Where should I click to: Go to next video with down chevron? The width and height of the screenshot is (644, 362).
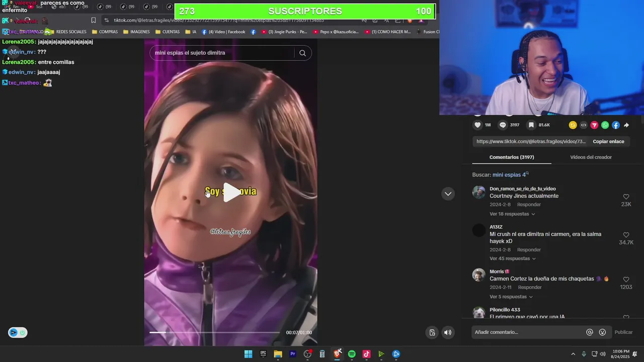(x=448, y=194)
